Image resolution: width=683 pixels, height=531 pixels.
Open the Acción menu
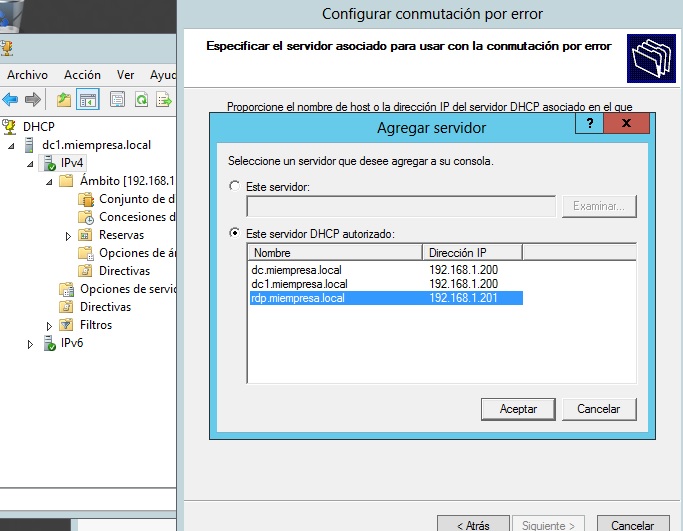click(82, 75)
